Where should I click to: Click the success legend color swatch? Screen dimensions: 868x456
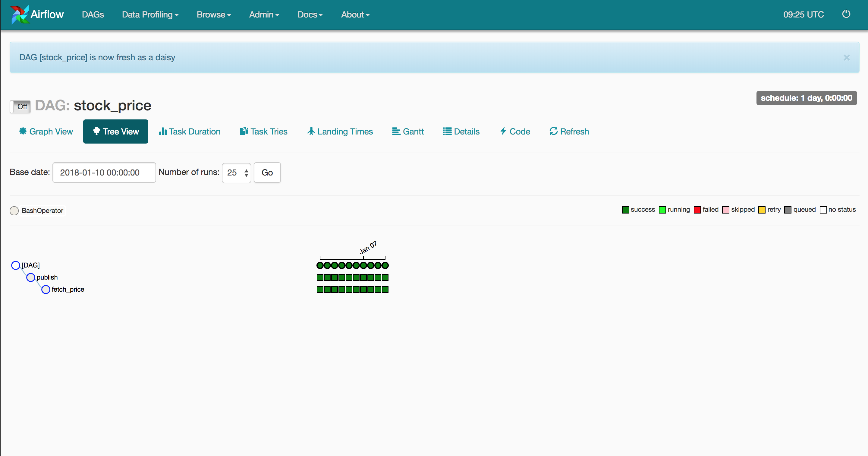coord(626,209)
